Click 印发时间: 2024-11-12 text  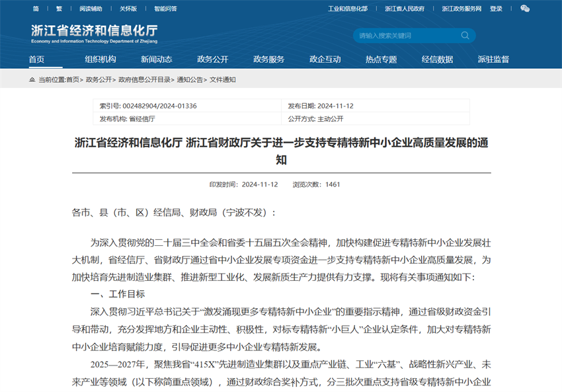pyautogui.click(x=244, y=184)
